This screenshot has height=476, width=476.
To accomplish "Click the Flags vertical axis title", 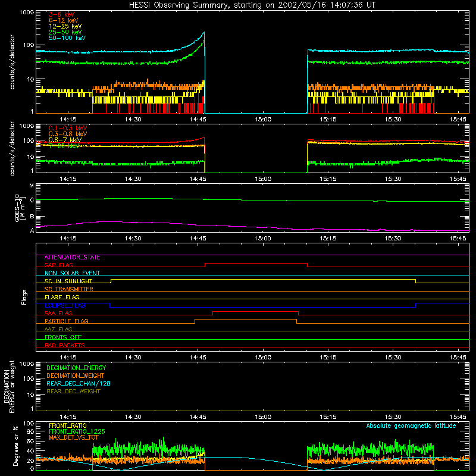I will (24, 297).
